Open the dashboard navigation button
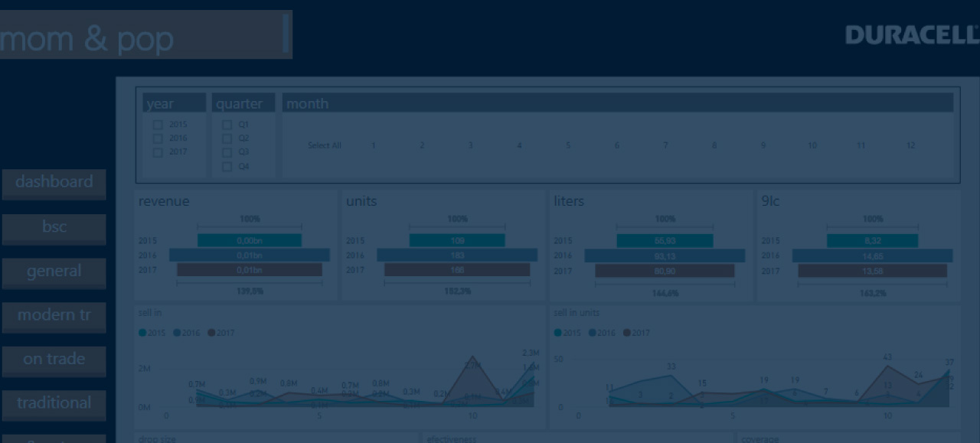The height and width of the screenshot is (443, 980). 54,183
